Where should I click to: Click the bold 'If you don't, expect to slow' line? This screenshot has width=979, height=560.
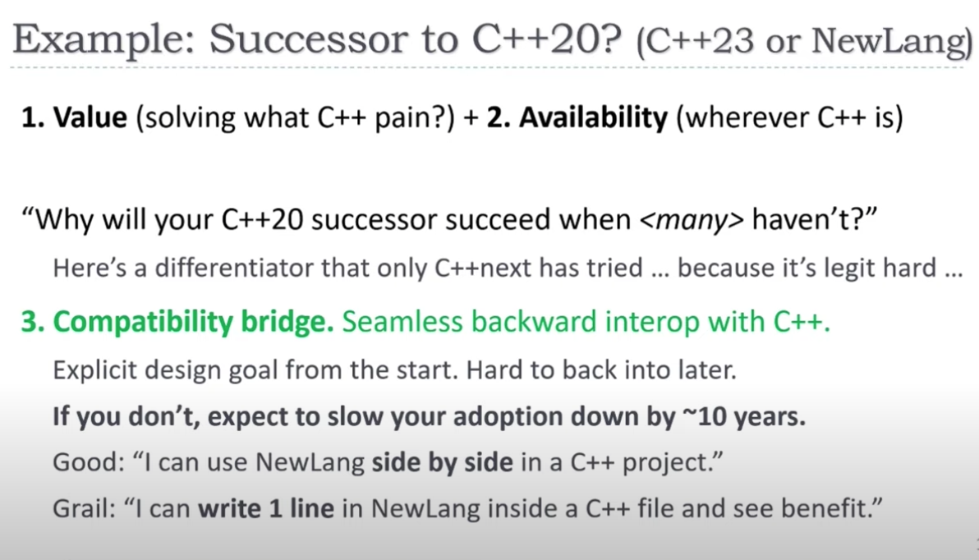pyautogui.click(x=429, y=416)
